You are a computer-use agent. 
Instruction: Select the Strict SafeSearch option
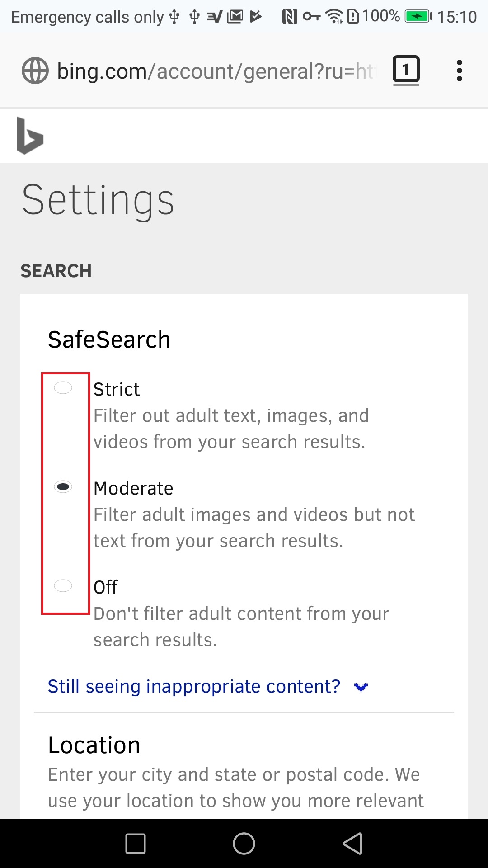63,388
